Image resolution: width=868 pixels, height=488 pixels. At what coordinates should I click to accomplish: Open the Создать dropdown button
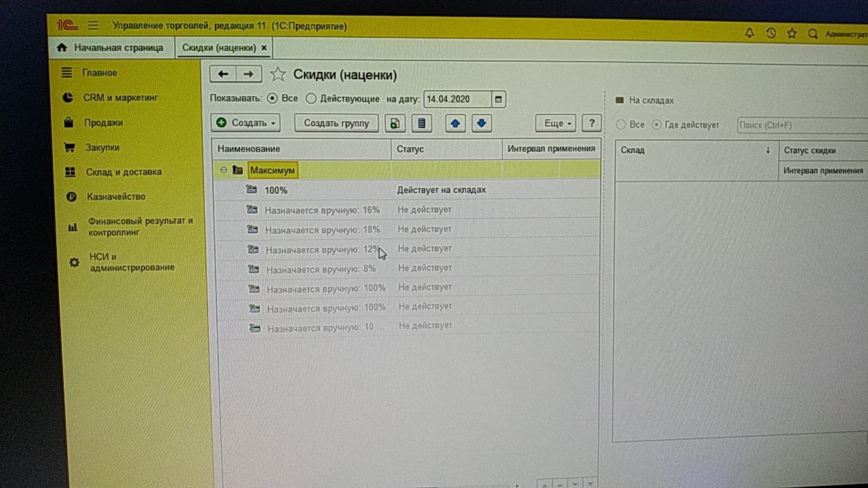(x=245, y=123)
